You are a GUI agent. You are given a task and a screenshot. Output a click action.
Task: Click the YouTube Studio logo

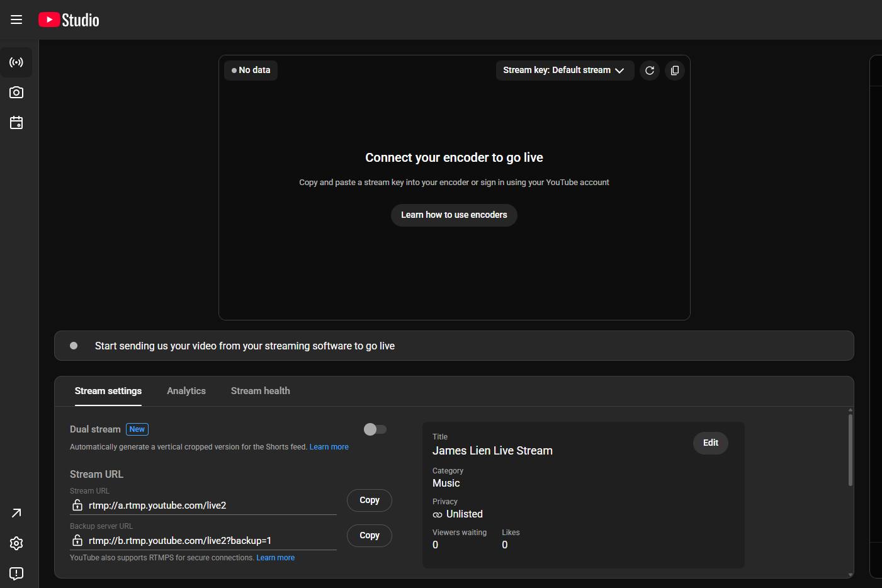(69, 20)
